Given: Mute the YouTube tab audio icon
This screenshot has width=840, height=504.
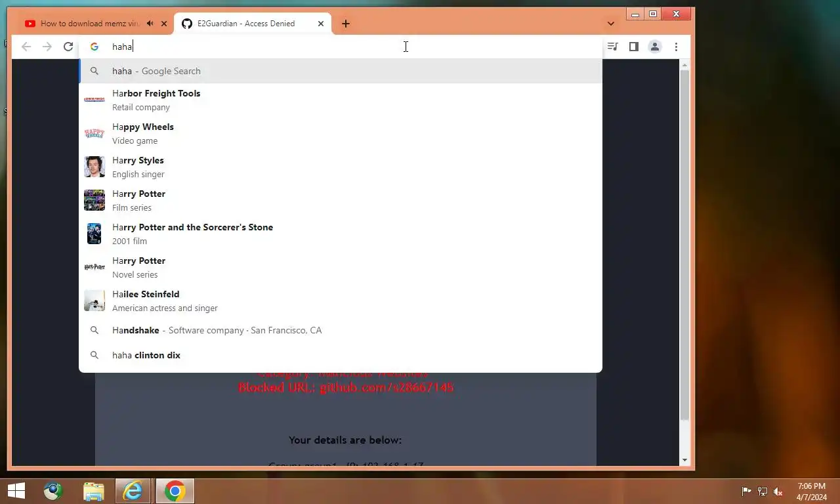Looking at the screenshot, I should tap(150, 24).
